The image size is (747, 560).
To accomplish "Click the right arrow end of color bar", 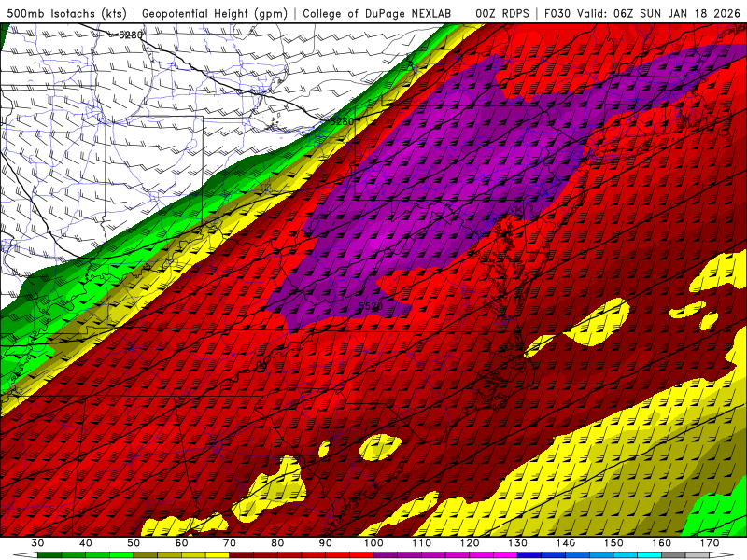I will coord(722,555).
